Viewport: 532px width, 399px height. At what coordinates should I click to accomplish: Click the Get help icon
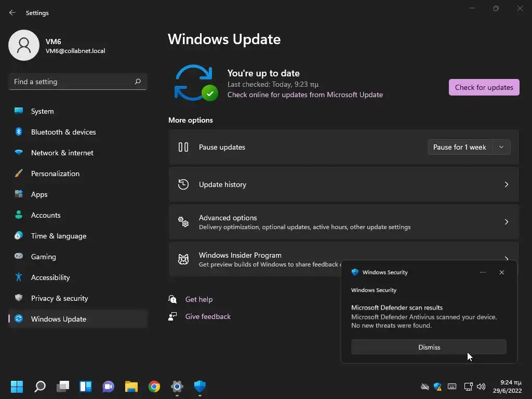(172, 299)
